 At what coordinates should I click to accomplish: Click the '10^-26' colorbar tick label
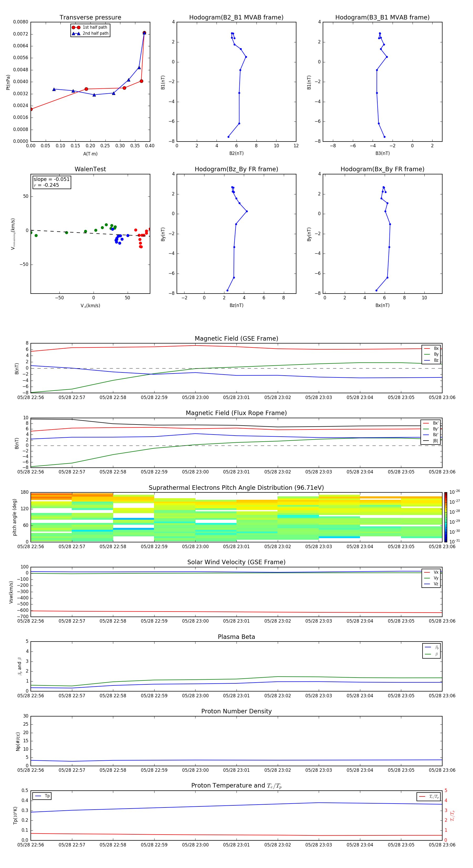[455, 492]
